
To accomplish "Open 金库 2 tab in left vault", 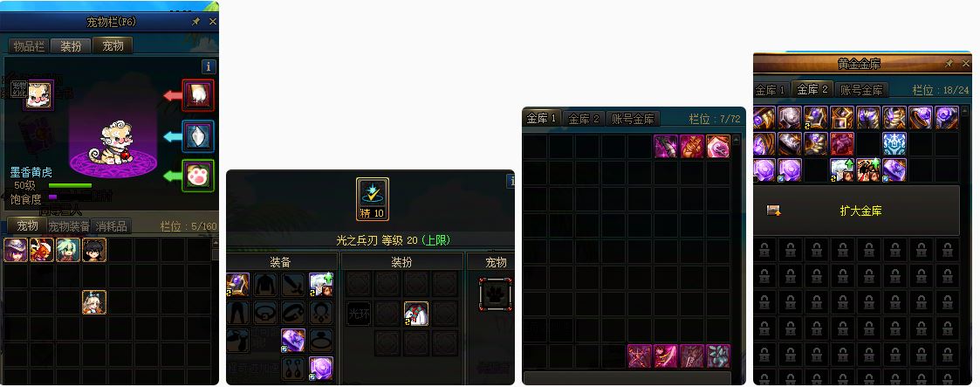I will pyautogui.click(x=584, y=119).
